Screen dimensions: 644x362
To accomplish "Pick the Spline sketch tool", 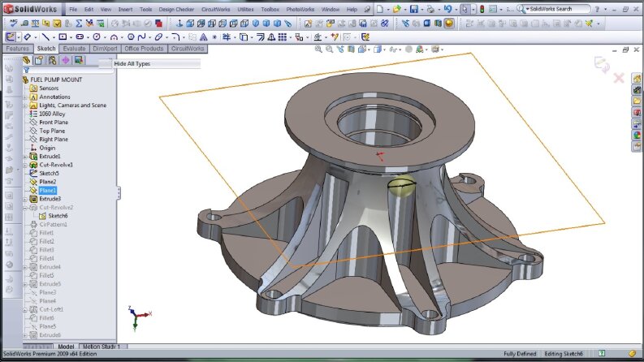I will point(141,37).
